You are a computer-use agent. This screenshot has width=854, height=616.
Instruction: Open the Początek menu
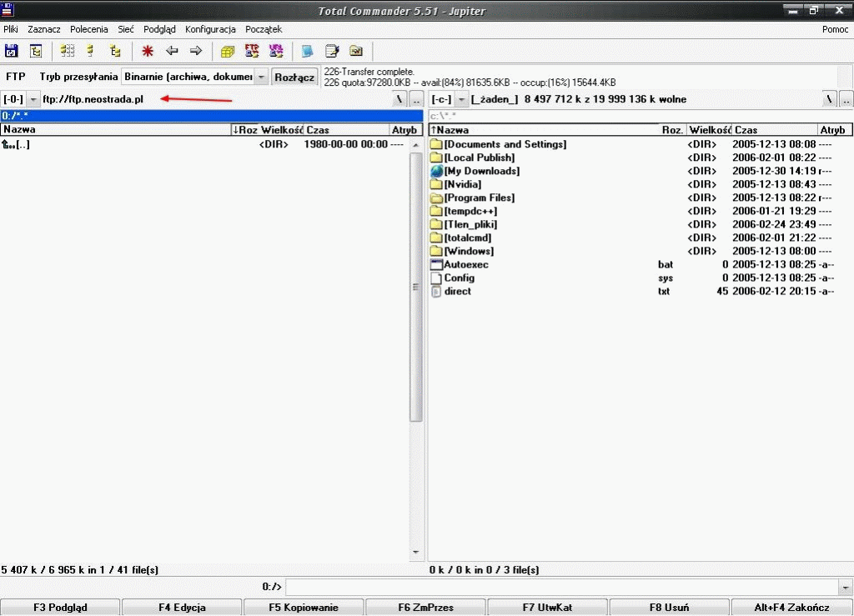click(x=264, y=29)
